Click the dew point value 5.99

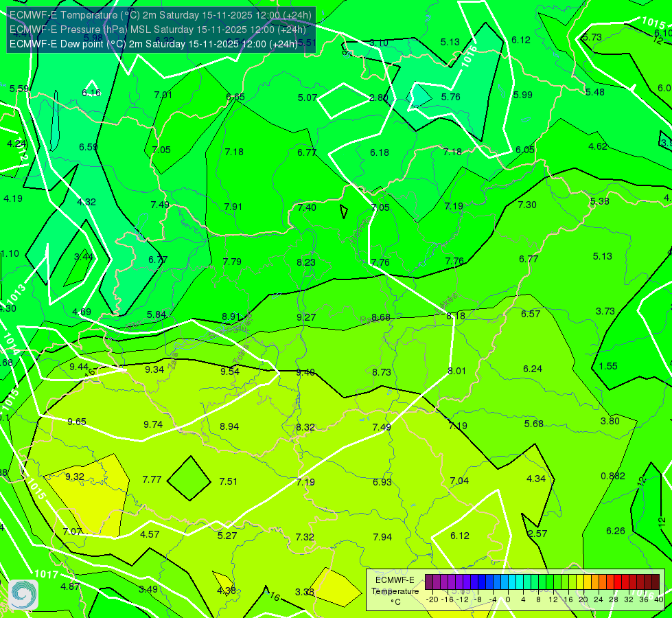[x=523, y=95]
